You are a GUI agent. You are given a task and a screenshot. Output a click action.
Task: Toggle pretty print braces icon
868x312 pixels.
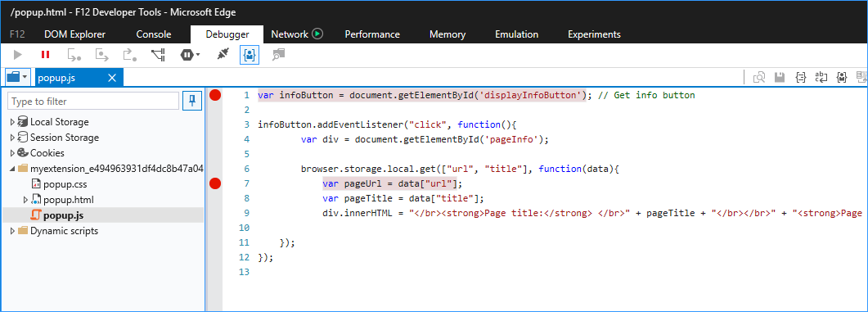[800, 78]
